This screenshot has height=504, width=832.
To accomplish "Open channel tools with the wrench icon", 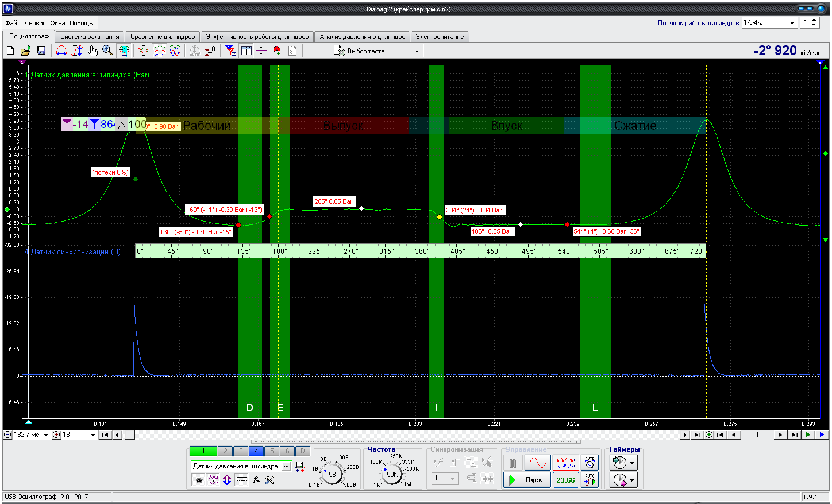I will coord(270,480).
